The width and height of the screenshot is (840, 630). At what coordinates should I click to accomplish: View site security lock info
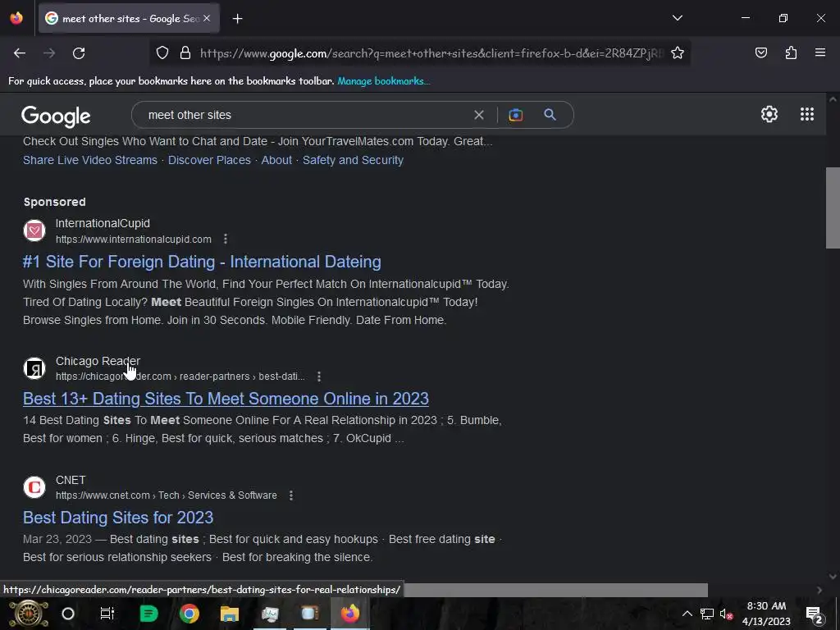[x=185, y=53]
